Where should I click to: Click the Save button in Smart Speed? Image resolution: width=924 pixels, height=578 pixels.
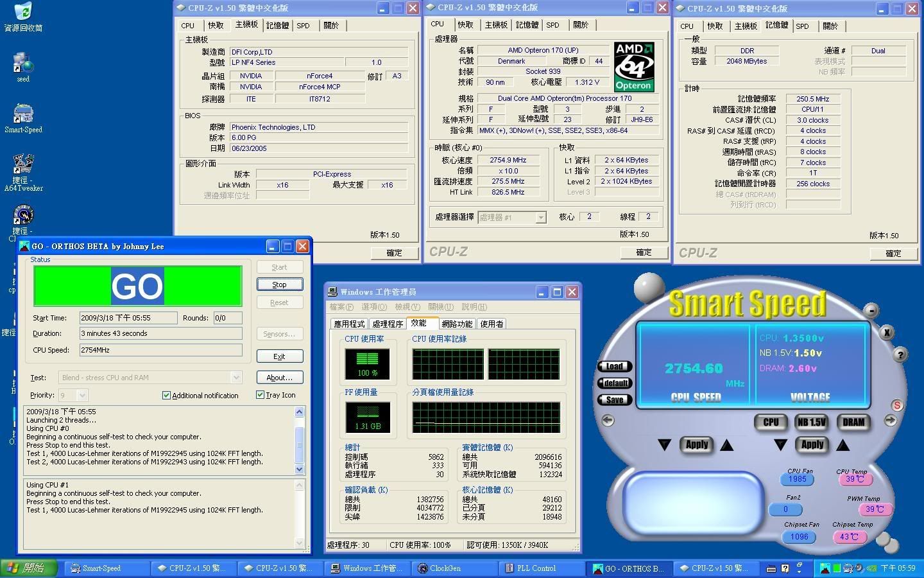(615, 399)
